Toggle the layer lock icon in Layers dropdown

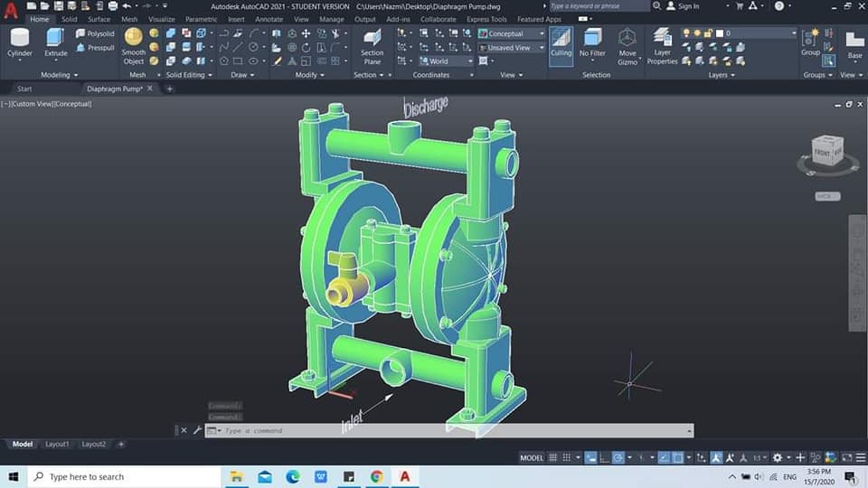point(708,33)
